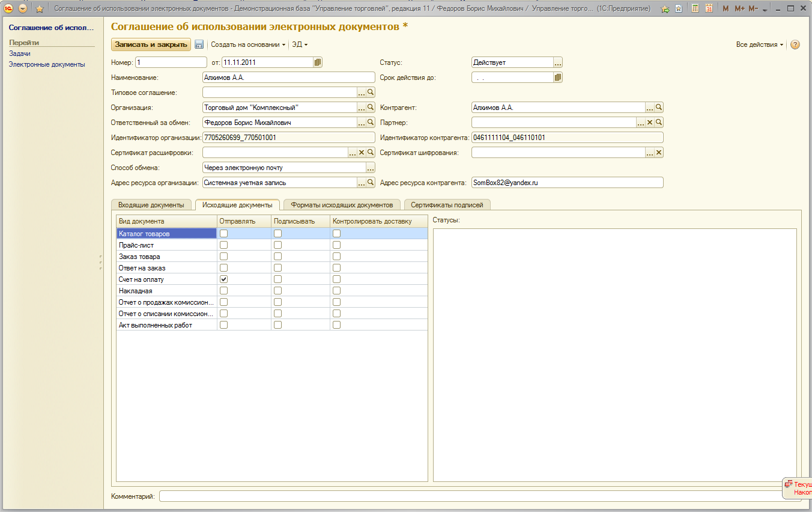Open the Форматы исходящих документов tab
The width and height of the screenshot is (812, 512).
point(342,205)
